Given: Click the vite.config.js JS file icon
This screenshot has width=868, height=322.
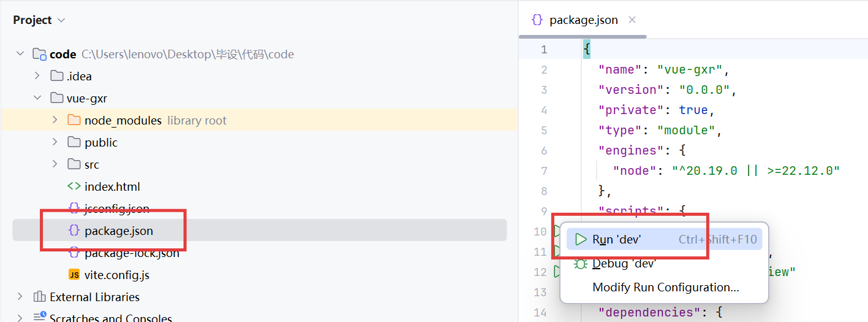Looking at the screenshot, I should click(x=74, y=275).
